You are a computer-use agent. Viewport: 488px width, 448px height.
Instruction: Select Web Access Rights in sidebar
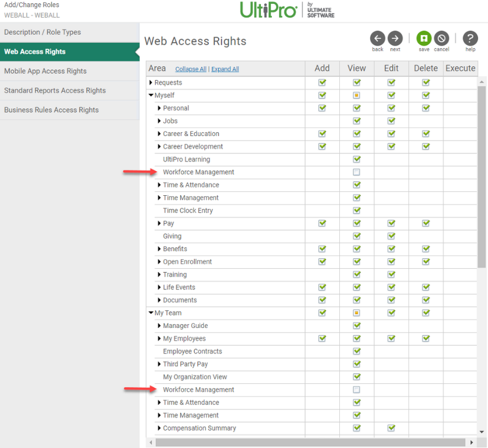[70, 52]
